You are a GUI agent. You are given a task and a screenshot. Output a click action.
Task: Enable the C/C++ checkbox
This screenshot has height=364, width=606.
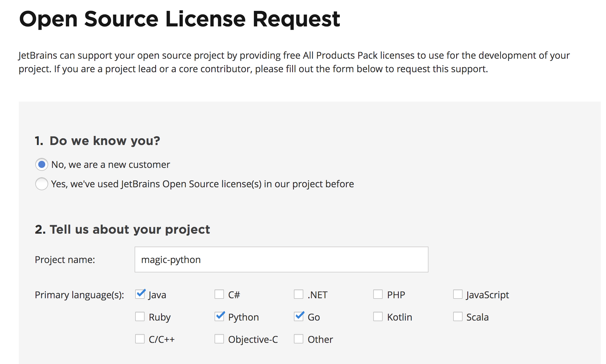tap(140, 339)
